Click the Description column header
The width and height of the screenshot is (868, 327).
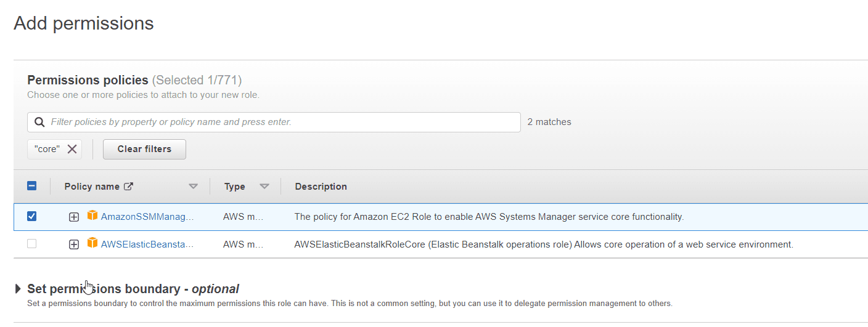point(321,187)
